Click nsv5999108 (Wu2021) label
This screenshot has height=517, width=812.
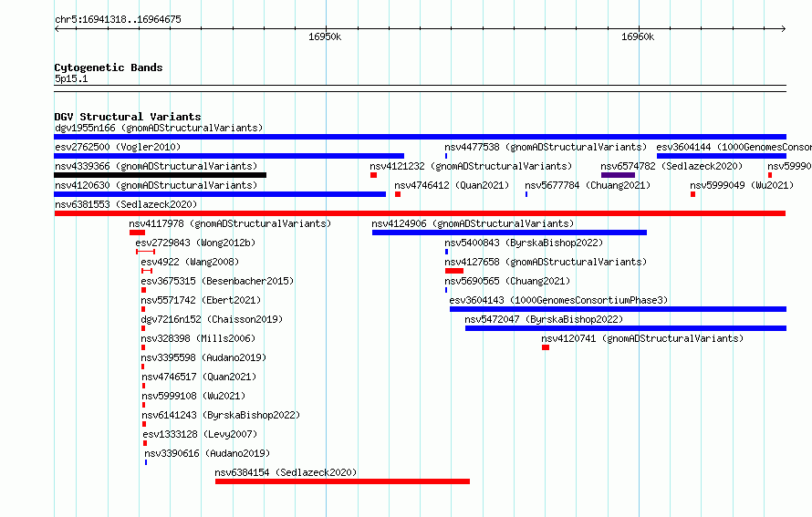[x=193, y=396]
